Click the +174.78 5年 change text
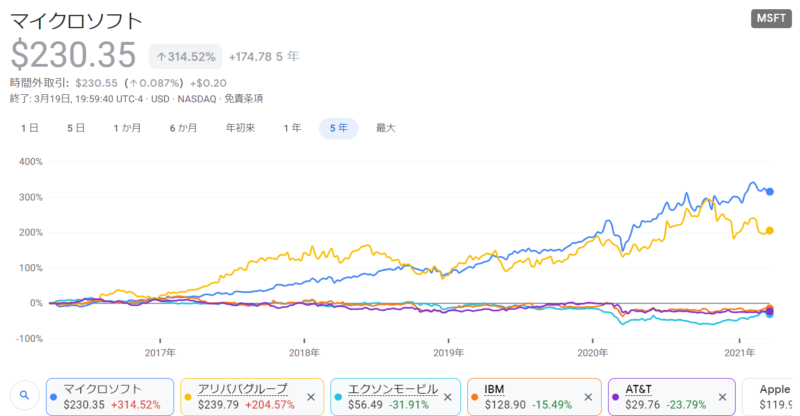The width and height of the screenshot is (800, 416). tap(264, 57)
